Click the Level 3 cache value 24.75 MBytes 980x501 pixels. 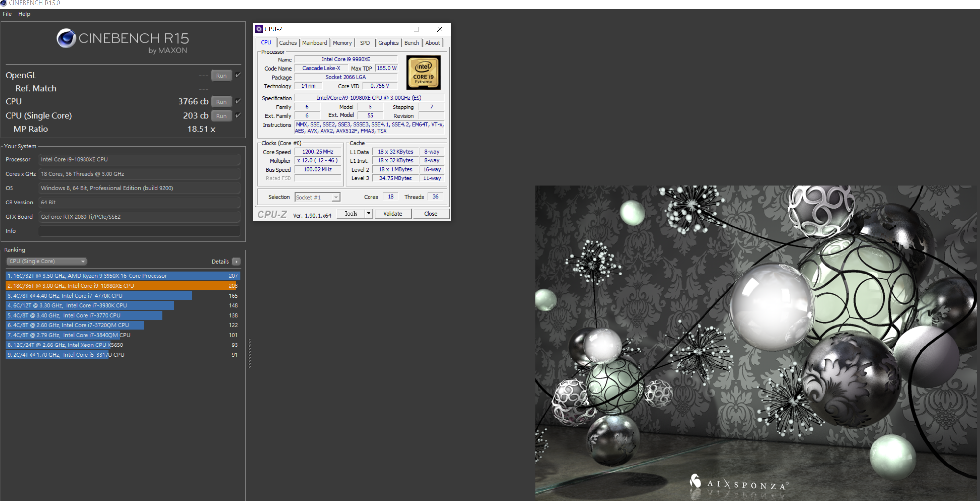click(395, 178)
